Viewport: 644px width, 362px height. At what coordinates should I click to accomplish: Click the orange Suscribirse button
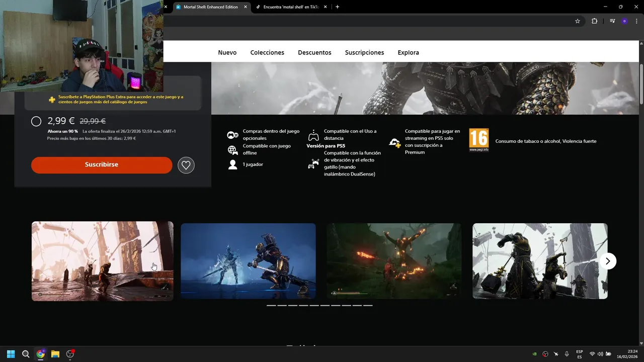point(102,165)
